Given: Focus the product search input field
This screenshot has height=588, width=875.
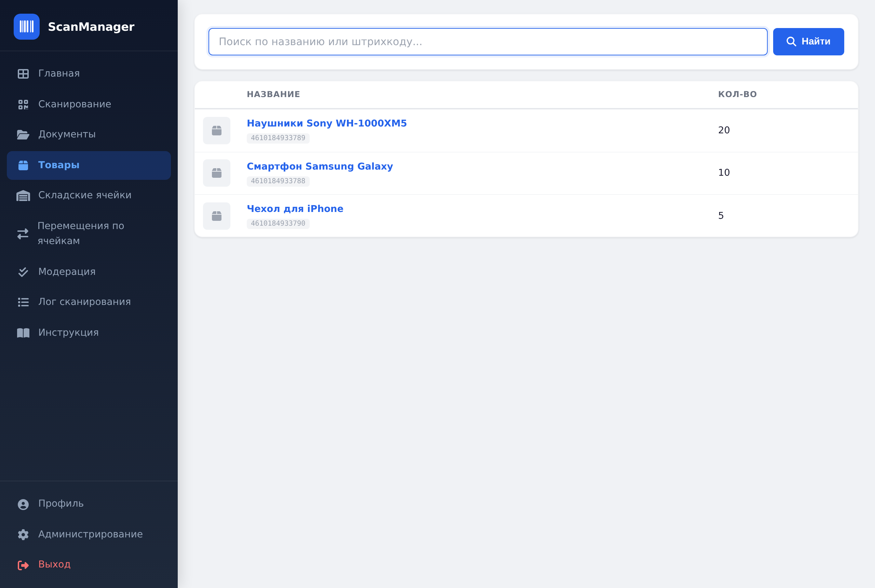Looking at the screenshot, I should click(x=488, y=42).
